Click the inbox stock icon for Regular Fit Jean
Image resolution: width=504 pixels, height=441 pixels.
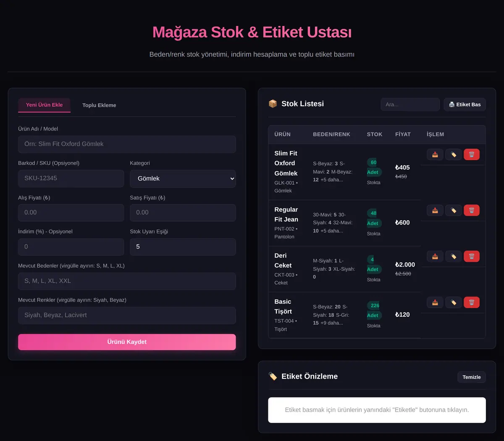click(x=435, y=210)
